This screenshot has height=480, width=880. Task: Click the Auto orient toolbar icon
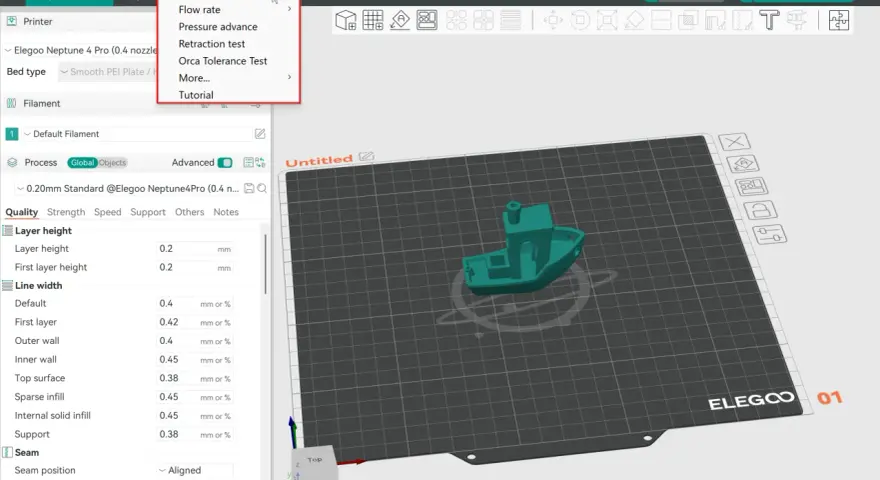pos(400,21)
